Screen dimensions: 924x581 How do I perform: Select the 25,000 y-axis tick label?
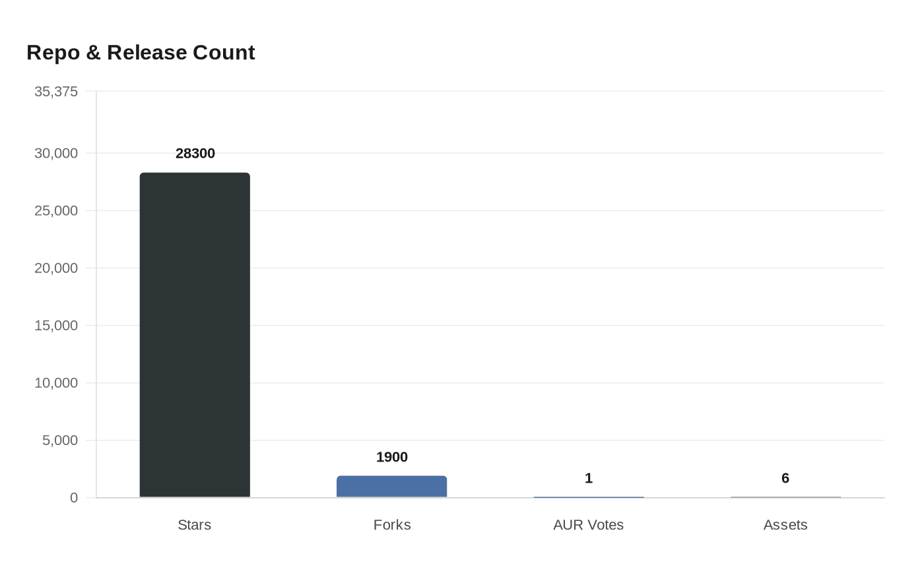point(56,211)
